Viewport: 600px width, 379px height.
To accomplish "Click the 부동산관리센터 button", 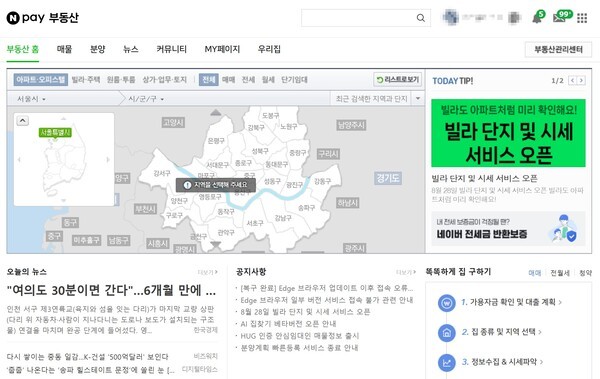I will (x=558, y=49).
